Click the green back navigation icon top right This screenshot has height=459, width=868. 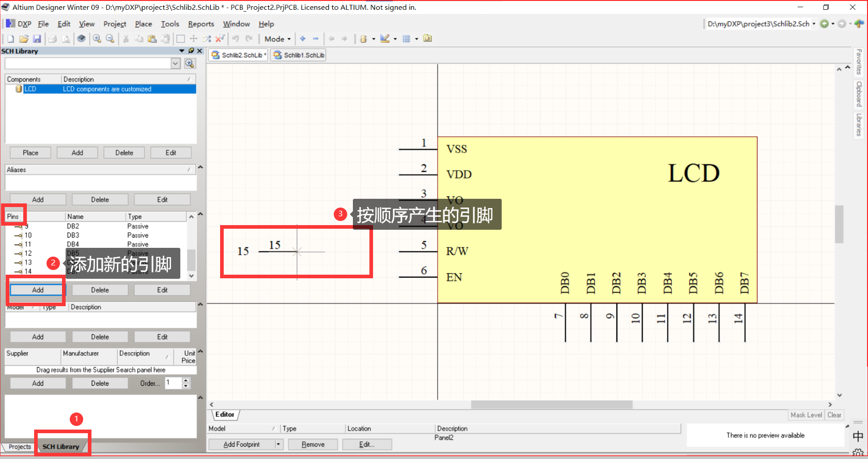[825, 24]
